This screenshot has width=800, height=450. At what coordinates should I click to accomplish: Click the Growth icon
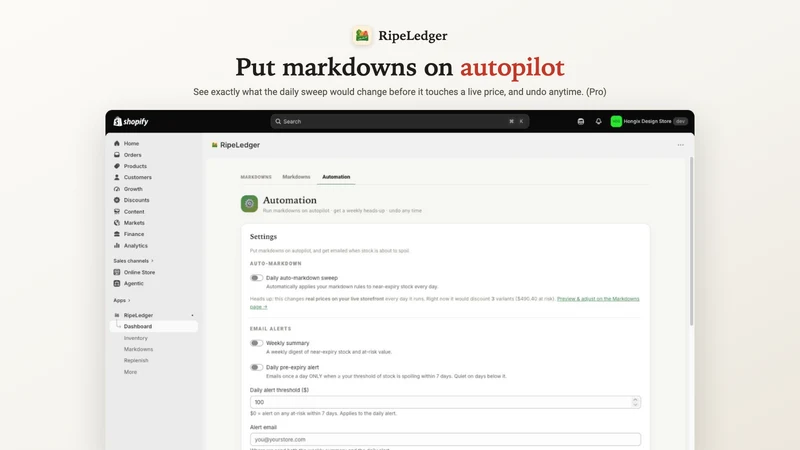pos(117,189)
